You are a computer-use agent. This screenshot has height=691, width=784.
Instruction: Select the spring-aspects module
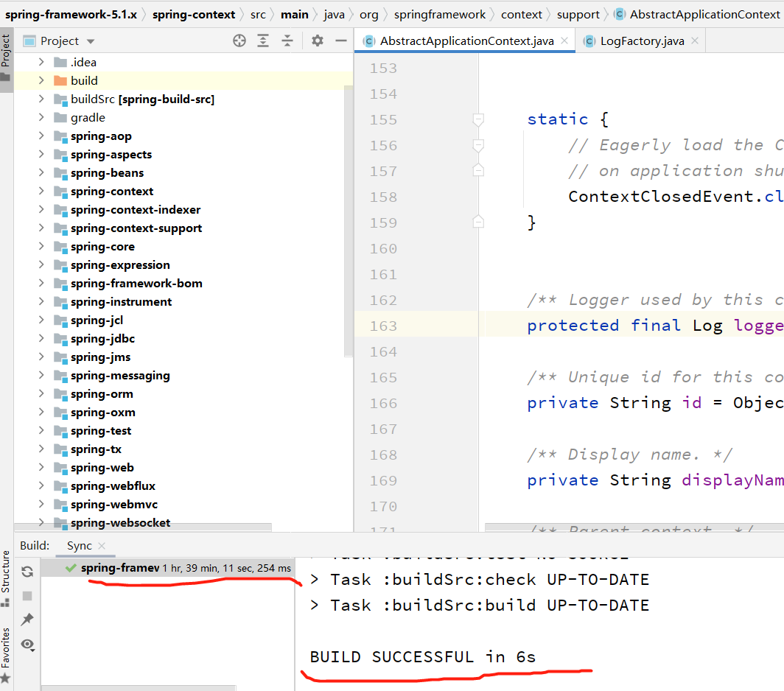point(111,155)
